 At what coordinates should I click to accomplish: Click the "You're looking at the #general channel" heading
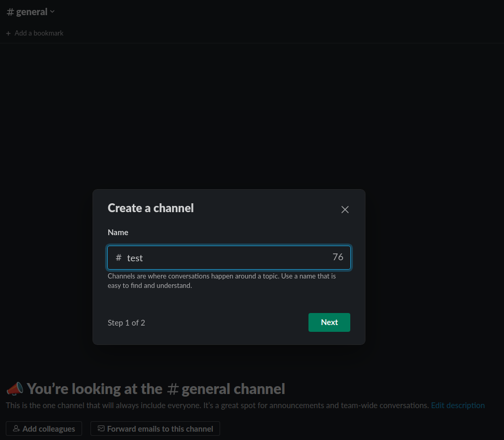pos(156,389)
